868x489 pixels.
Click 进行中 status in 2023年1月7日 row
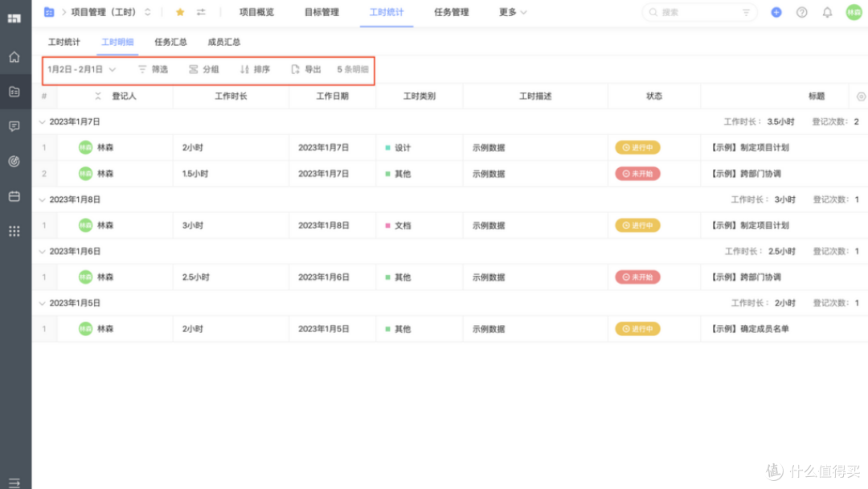[x=637, y=148]
